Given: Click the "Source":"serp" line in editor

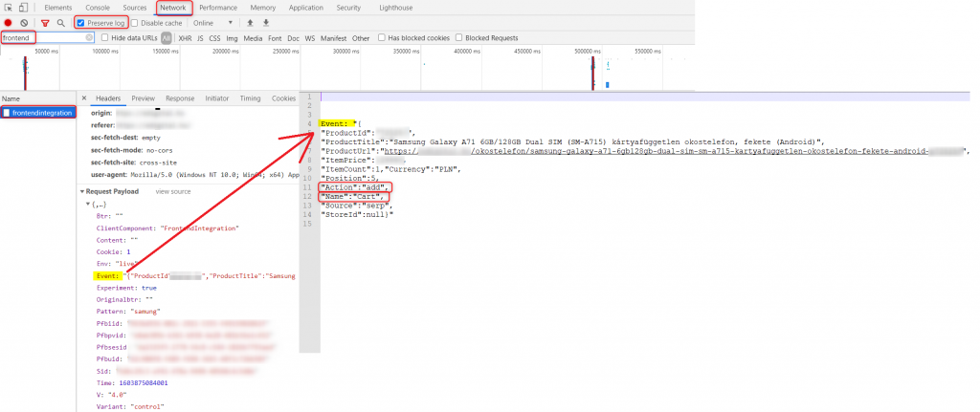Looking at the screenshot, I should [357, 206].
